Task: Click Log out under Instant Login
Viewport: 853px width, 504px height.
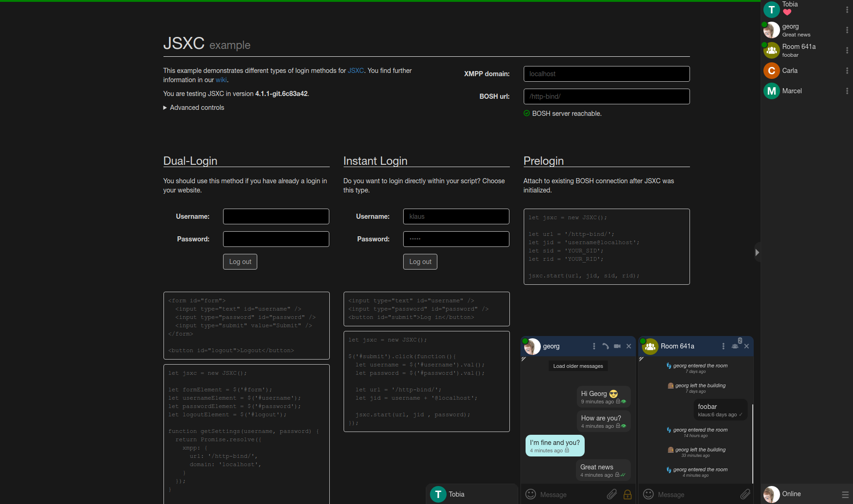Action: click(x=420, y=262)
